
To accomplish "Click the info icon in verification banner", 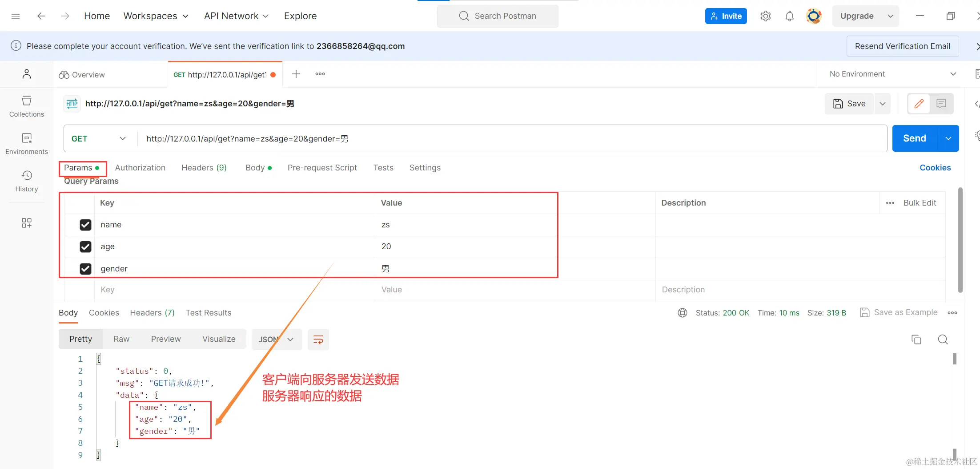I will coord(16,46).
